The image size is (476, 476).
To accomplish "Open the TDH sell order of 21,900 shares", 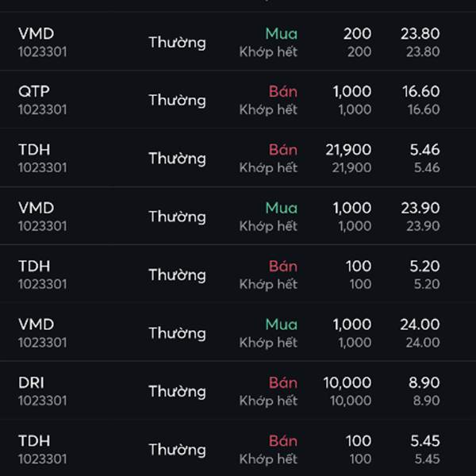I will pos(238,158).
